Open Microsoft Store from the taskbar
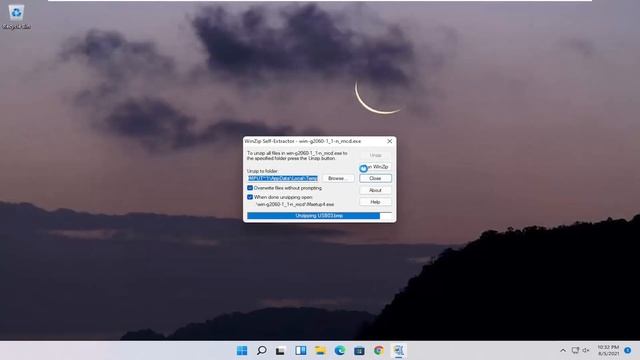Image resolution: width=640 pixels, height=360 pixels. point(359,351)
